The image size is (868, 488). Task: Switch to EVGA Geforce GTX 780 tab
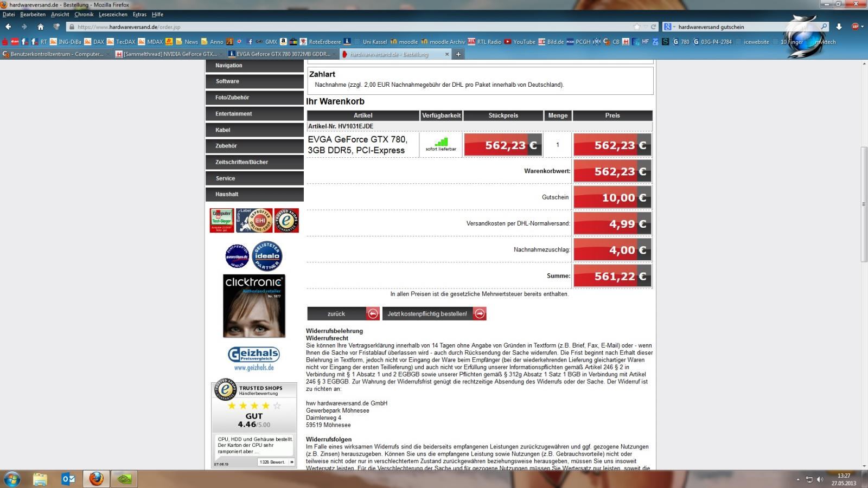tap(282, 54)
